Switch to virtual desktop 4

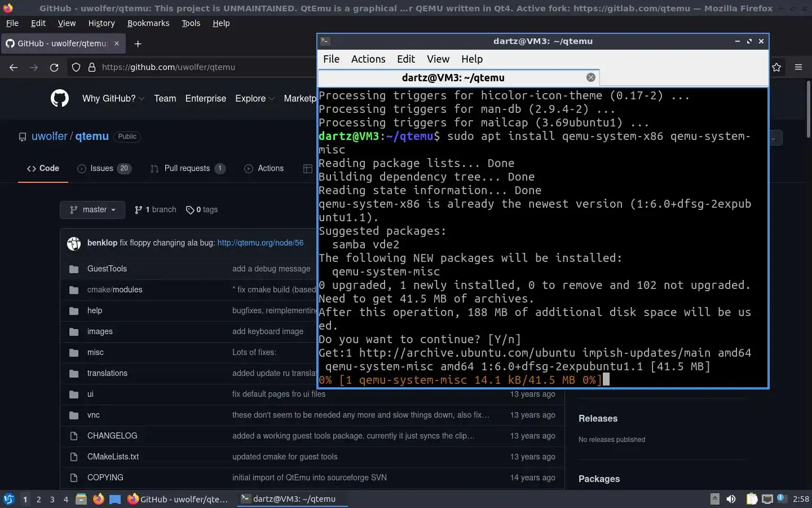[x=66, y=499]
